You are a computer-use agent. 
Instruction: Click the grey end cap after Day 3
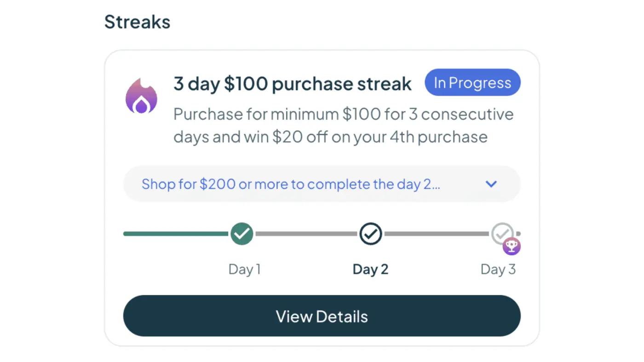[518, 234]
